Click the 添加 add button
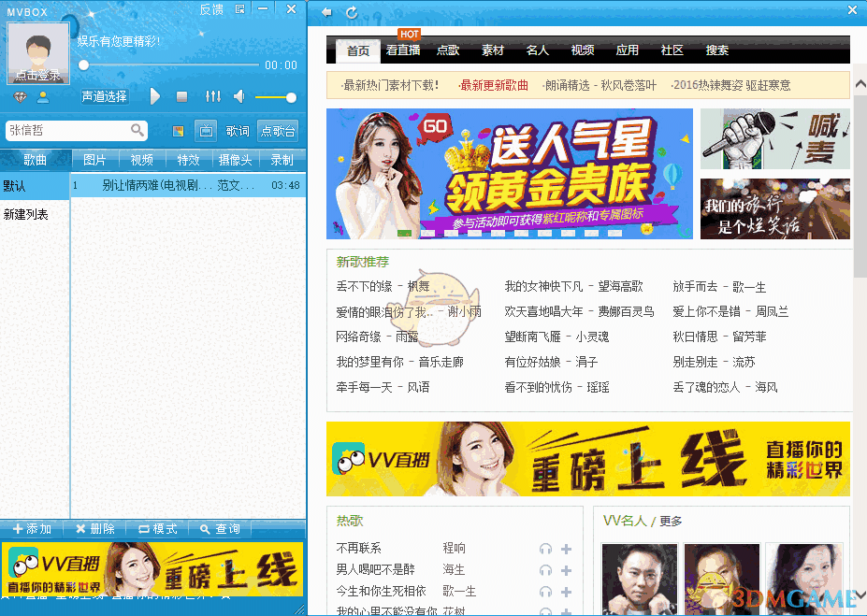 point(32,529)
